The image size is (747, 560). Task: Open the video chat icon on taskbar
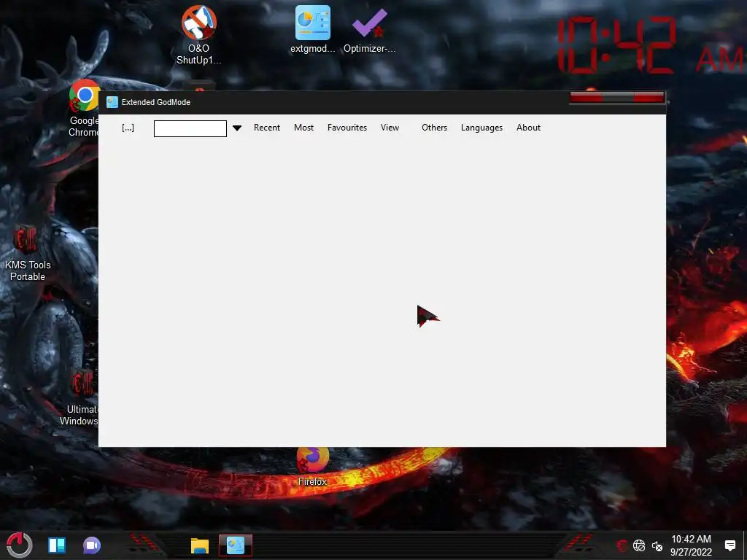point(91,545)
